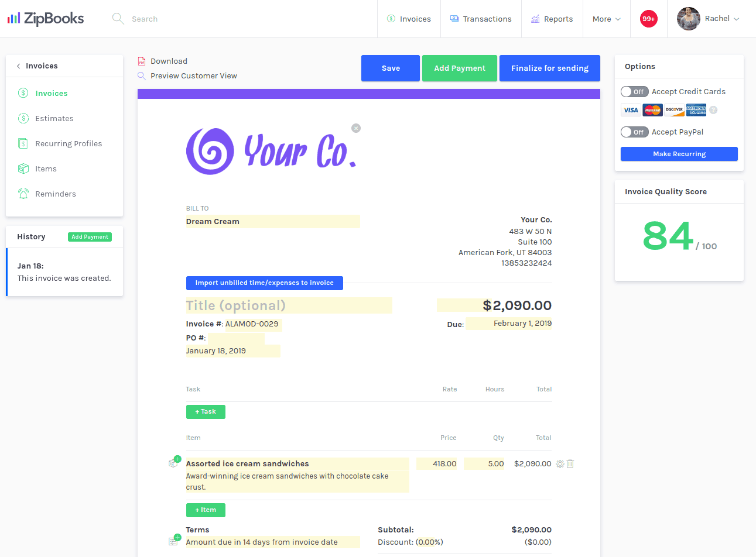Turn on Accept PayPal
The width and height of the screenshot is (756, 557).
(634, 132)
